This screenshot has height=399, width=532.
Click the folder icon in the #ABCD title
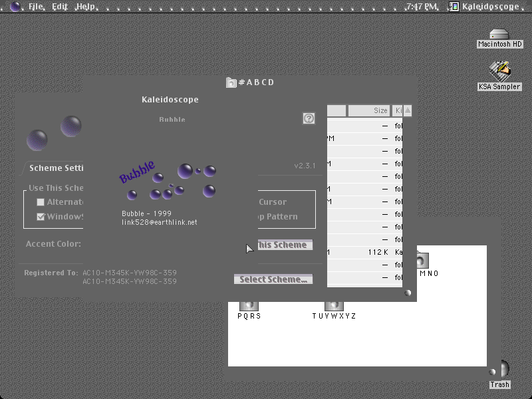(x=231, y=82)
